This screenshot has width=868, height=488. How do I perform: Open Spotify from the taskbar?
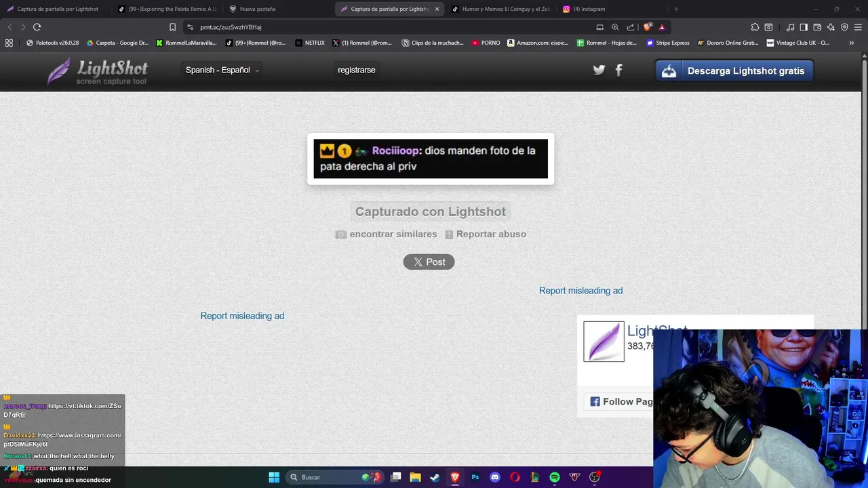[555, 477]
